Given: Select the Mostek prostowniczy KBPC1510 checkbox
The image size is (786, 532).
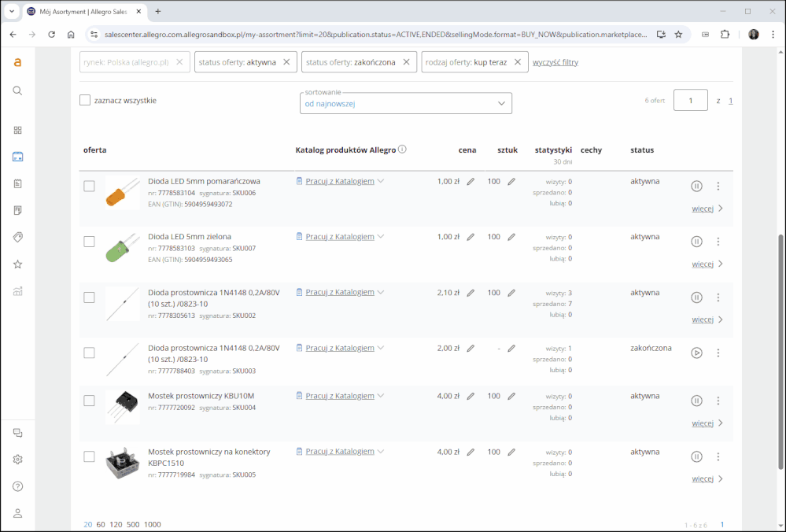Looking at the screenshot, I should click(x=89, y=456).
